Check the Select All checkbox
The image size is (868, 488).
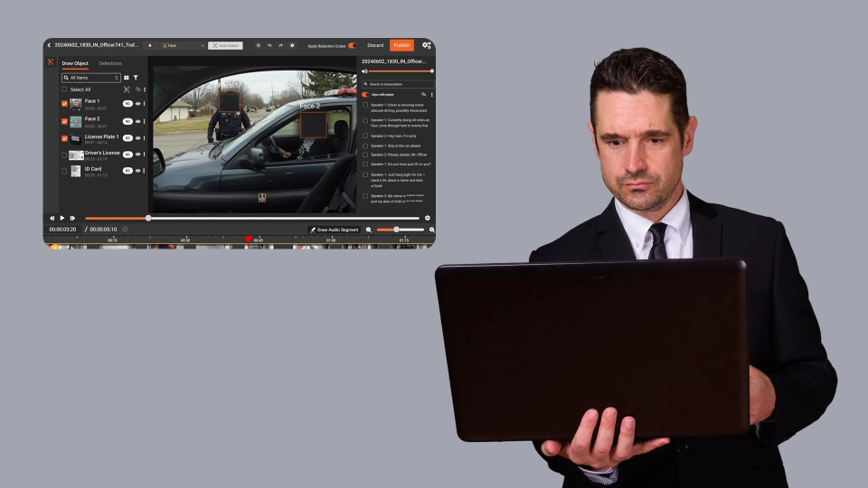[64, 89]
